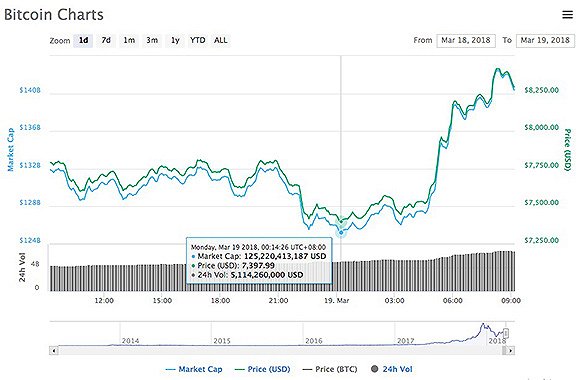580x380 pixels.
Task: Click the 2015 label in the navigator
Action: tap(222, 340)
